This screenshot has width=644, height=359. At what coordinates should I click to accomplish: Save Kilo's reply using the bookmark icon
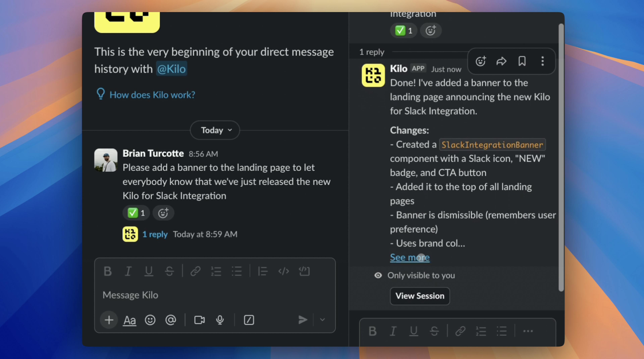[522, 61]
